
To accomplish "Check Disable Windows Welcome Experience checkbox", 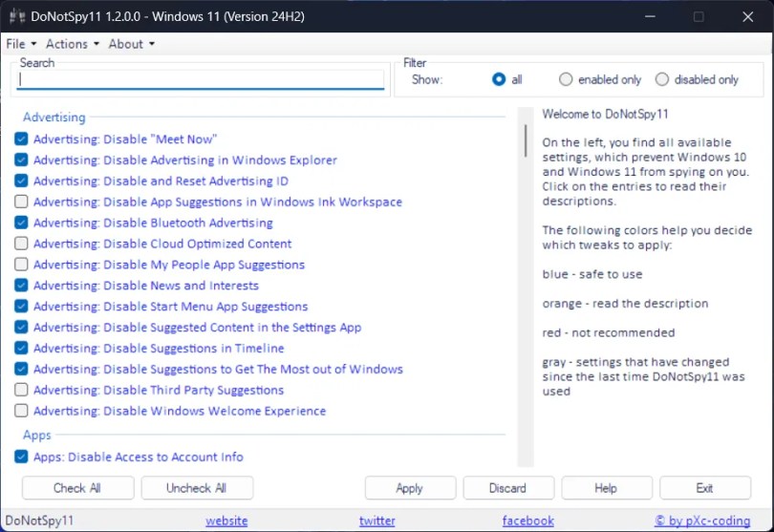I will [x=21, y=411].
